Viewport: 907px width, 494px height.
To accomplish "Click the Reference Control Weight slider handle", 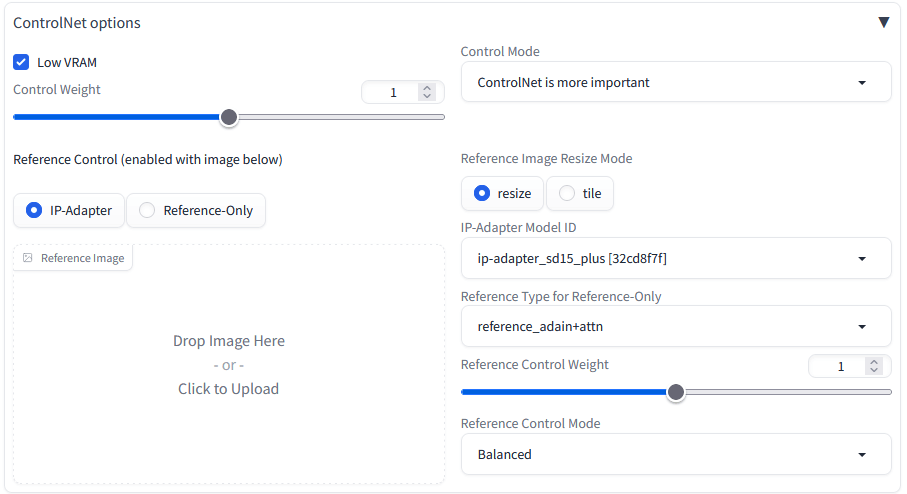I will coord(676,392).
